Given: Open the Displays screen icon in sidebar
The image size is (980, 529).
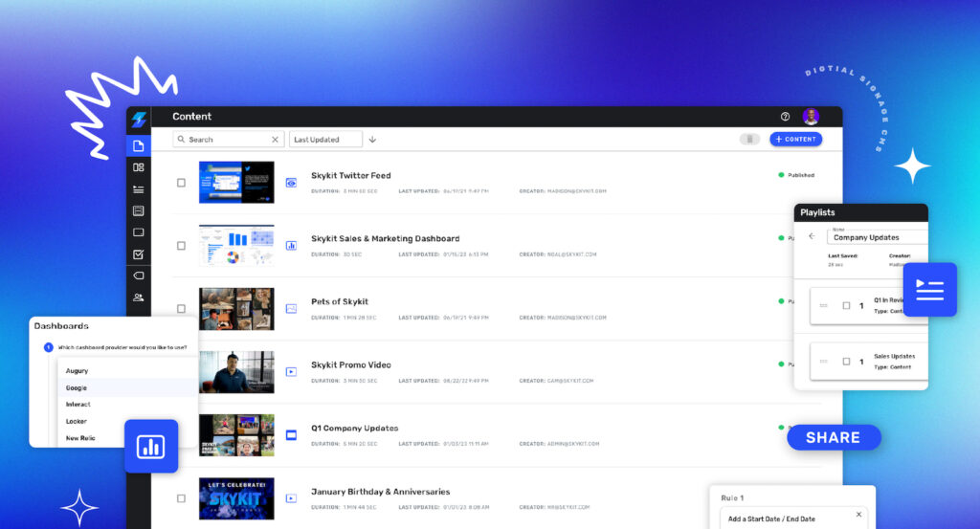Looking at the screenshot, I should click(139, 232).
